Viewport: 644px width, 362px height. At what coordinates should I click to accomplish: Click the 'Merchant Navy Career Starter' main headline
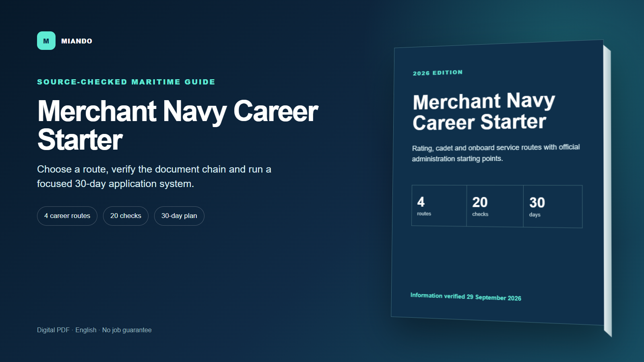(x=178, y=125)
